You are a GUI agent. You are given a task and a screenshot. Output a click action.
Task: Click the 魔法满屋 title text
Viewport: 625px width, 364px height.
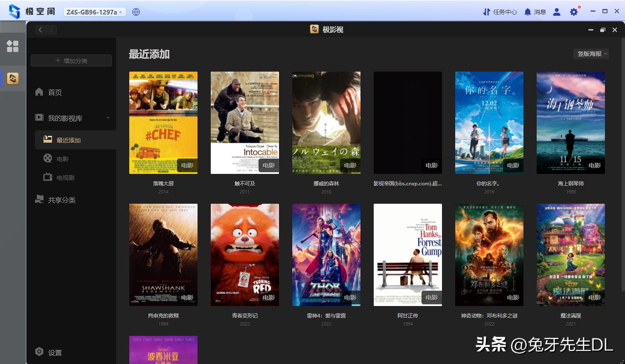(x=571, y=315)
